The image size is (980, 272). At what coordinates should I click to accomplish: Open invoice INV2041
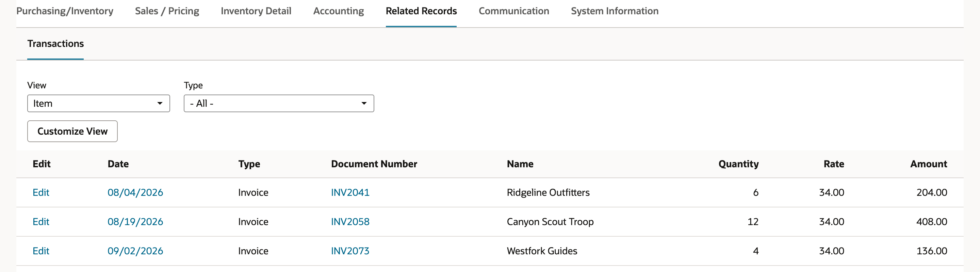[x=350, y=192]
